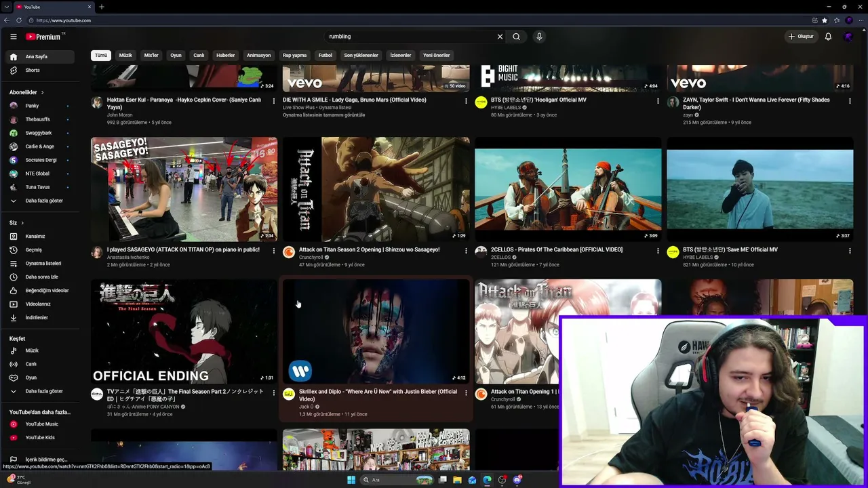Start voice search with the microphone icon
This screenshot has width=868, height=488.
(x=539, y=37)
